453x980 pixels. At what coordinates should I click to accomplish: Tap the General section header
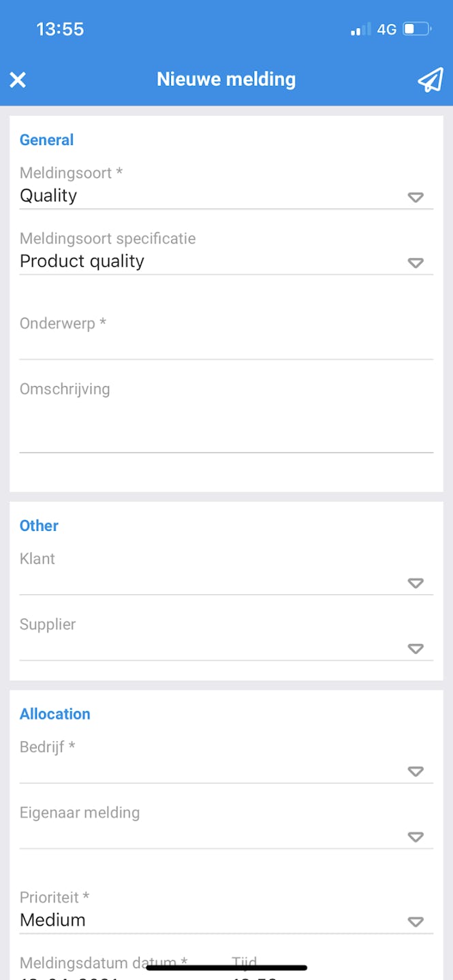tap(46, 140)
